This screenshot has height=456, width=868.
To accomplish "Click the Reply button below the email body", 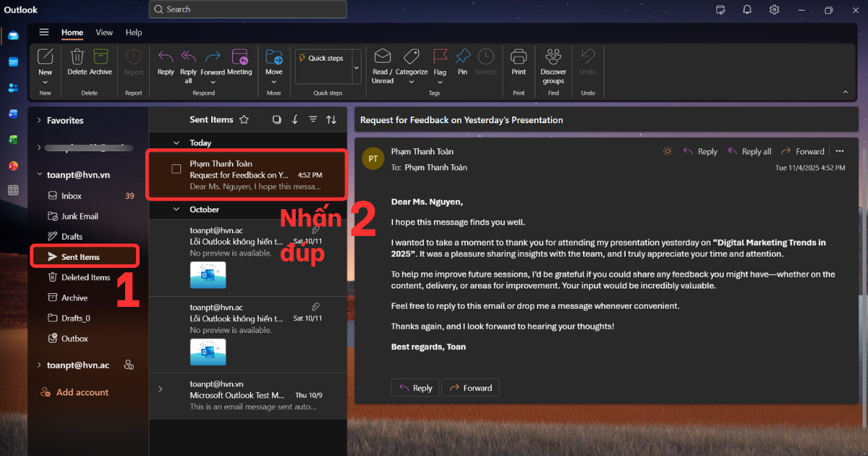I will click(414, 387).
